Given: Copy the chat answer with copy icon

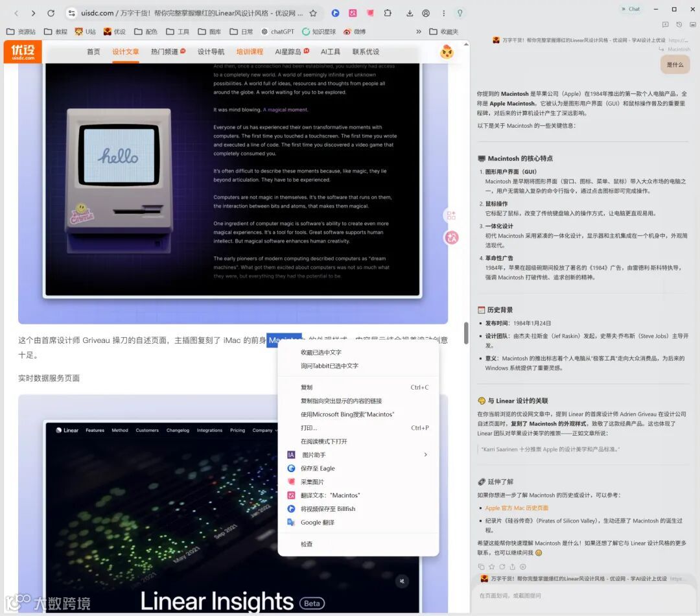Looking at the screenshot, I should pyautogui.click(x=481, y=567).
